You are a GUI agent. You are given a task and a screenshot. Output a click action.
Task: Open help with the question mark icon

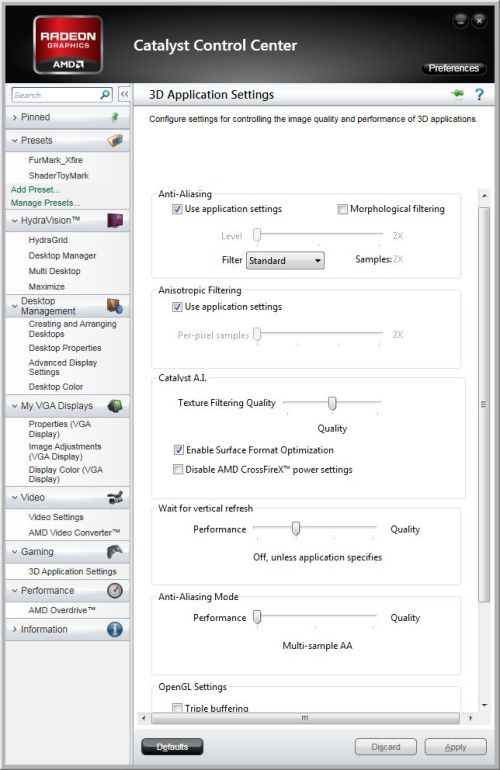[x=479, y=94]
